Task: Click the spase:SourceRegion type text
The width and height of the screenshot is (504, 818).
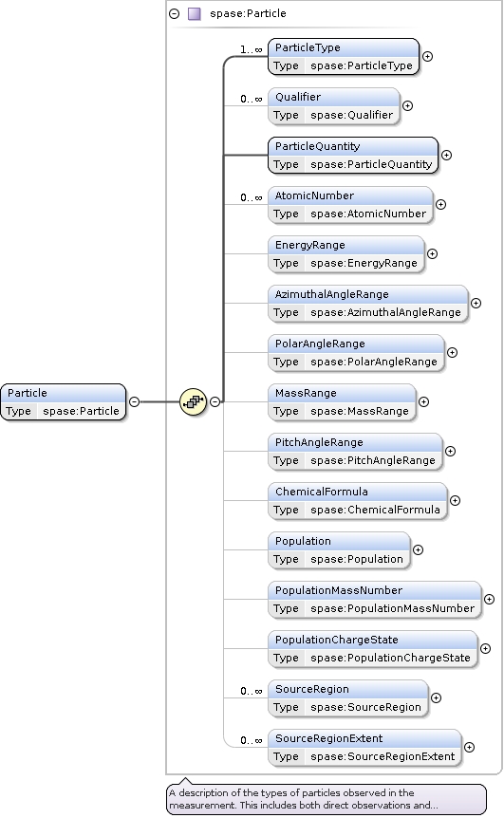Action: coord(365,707)
